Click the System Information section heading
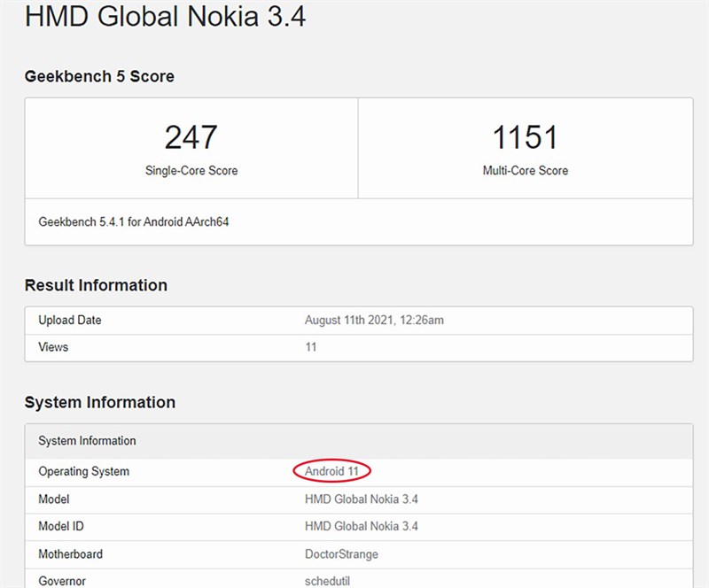709x588 pixels. coord(97,402)
